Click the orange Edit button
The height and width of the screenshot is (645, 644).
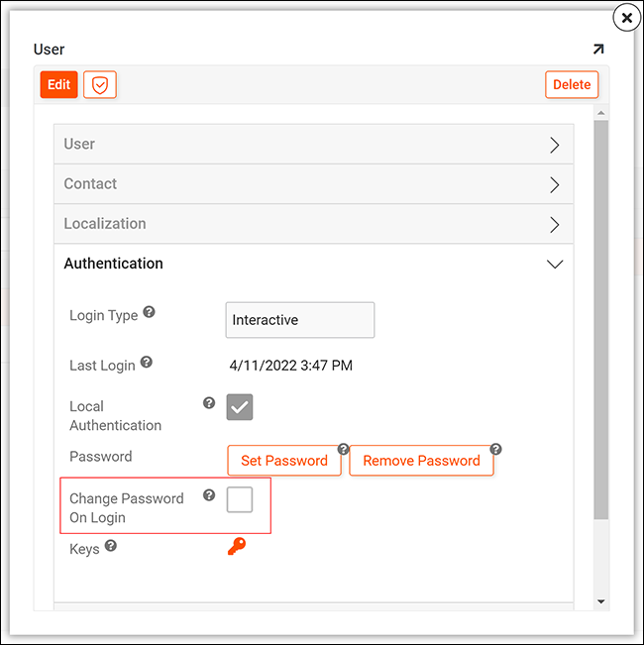coord(58,85)
